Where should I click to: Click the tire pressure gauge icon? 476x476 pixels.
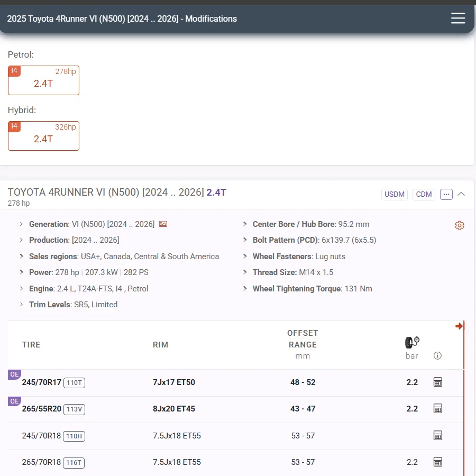412,342
